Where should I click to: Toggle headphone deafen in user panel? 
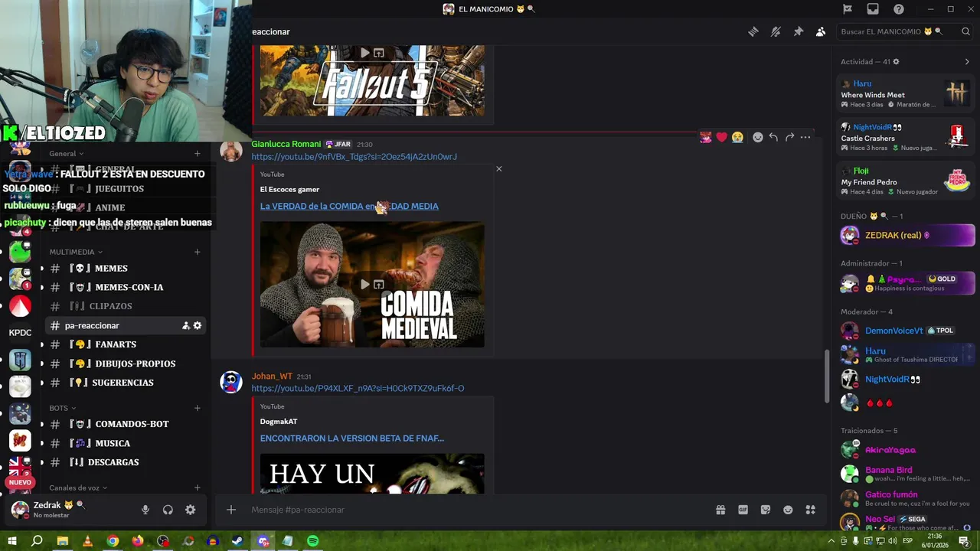[x=168, y=510]
